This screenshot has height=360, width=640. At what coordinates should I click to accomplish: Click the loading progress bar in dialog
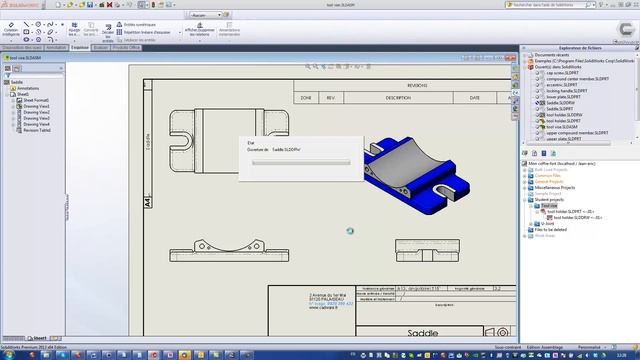click(x=301, y=163)
